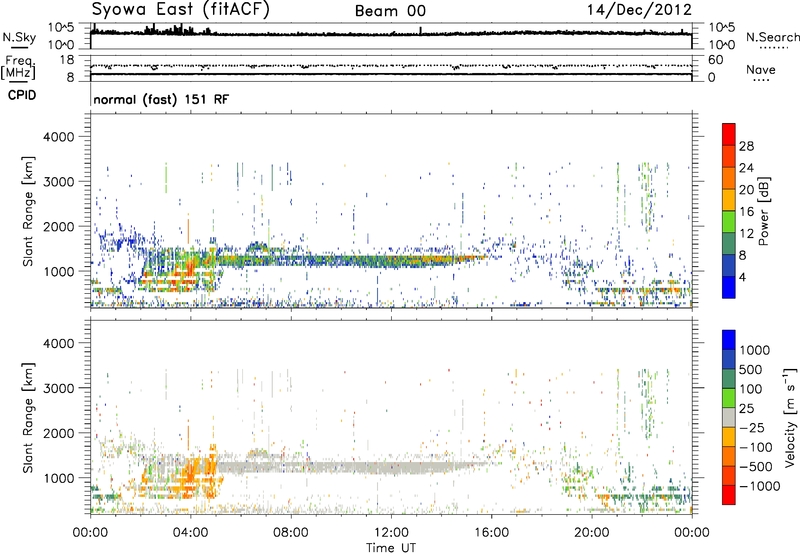
Task: Click the "28" Power colorbar value
Action: click(x=746, y=146)
